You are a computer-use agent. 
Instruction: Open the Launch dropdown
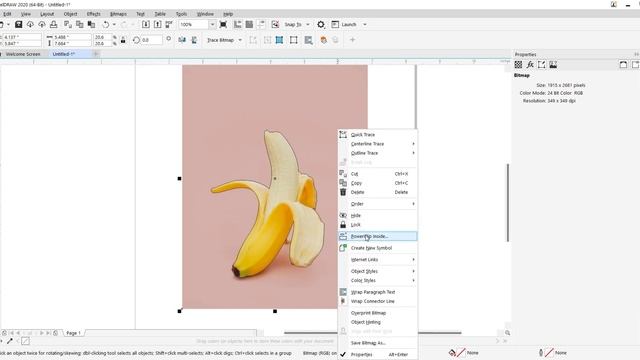point(364,24)
